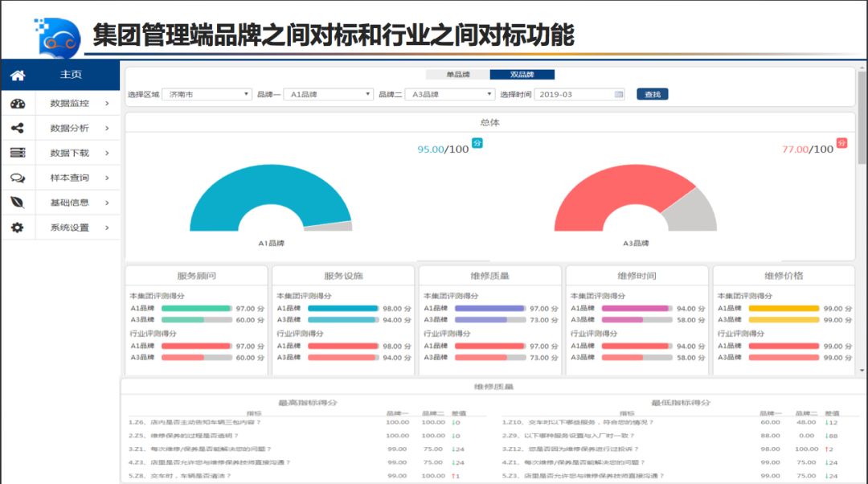Expand the 数据监控 menu chevron
The width and height of the screenshot is (868, 484).
(x=107, y=104)
